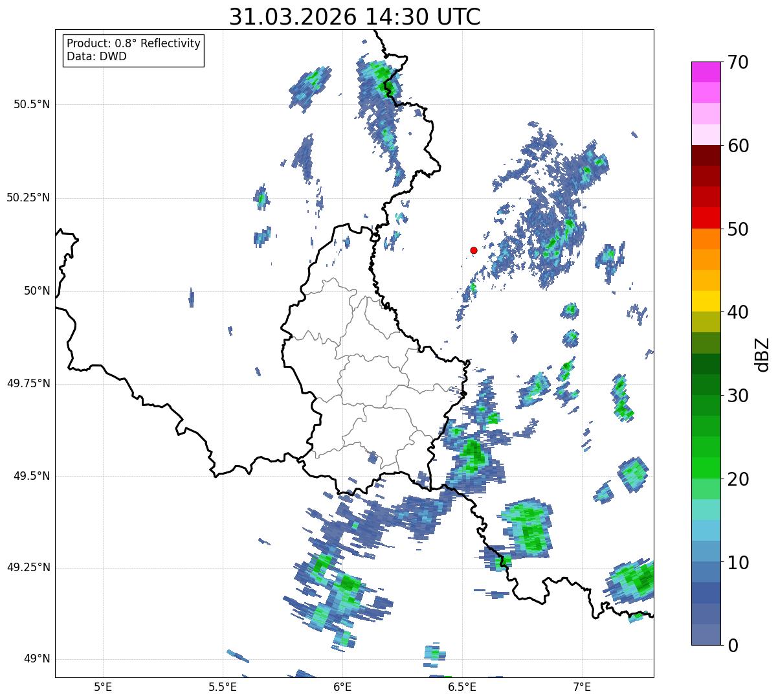
Task: Click the dark maroon colorbar segment below 60
Action: coord(706,155)
